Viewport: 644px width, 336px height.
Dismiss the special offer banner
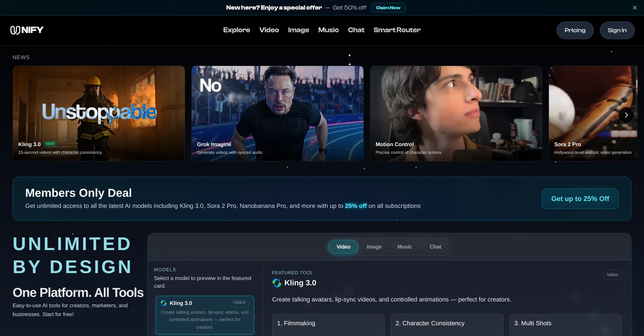tap(635, 7)
